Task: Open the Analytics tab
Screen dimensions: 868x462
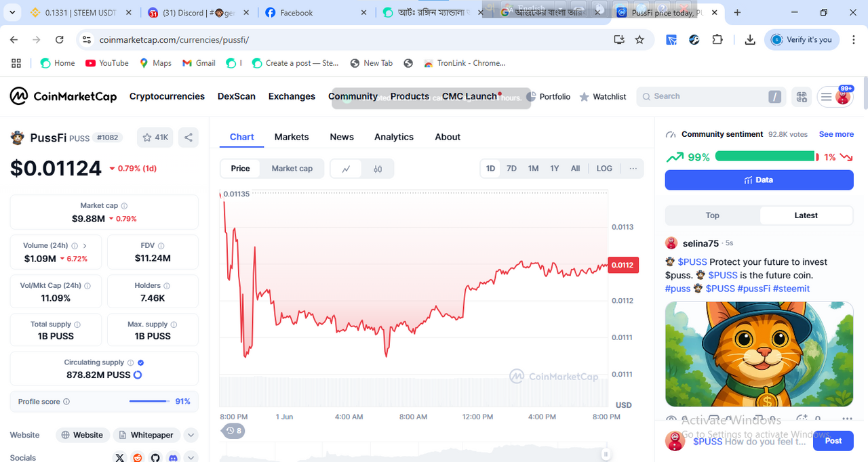Action: (394, 137)
